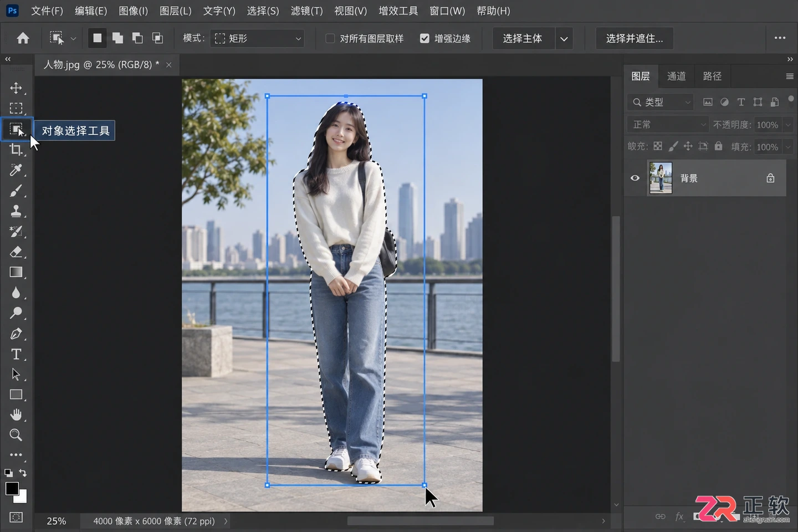Select the Pen tool
Screen dimensions: 798x532
(16, 334)
